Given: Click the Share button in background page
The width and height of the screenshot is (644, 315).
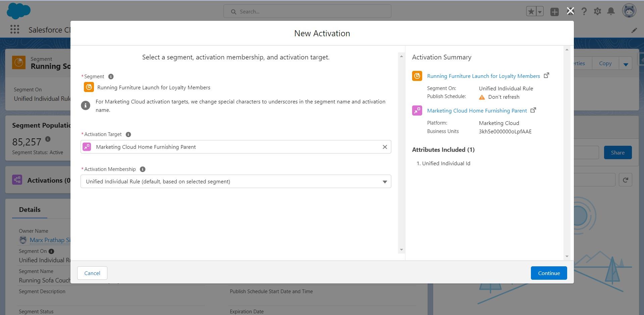Looking at the screenshot, I should point(618,152).
